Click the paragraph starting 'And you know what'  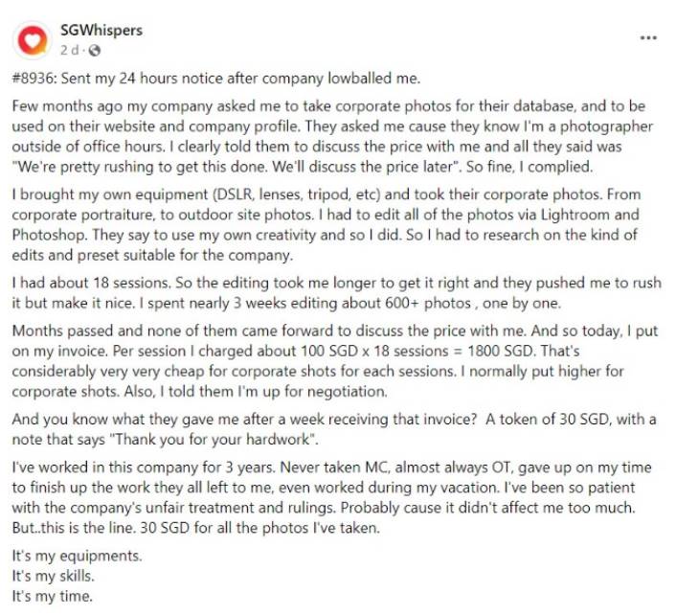334,429
